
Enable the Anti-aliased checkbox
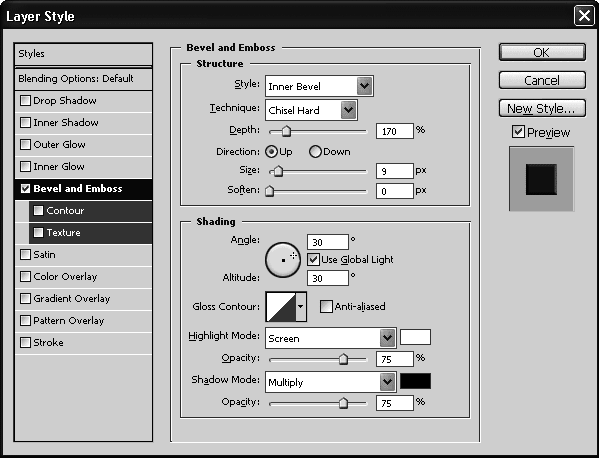pos(326,306)
